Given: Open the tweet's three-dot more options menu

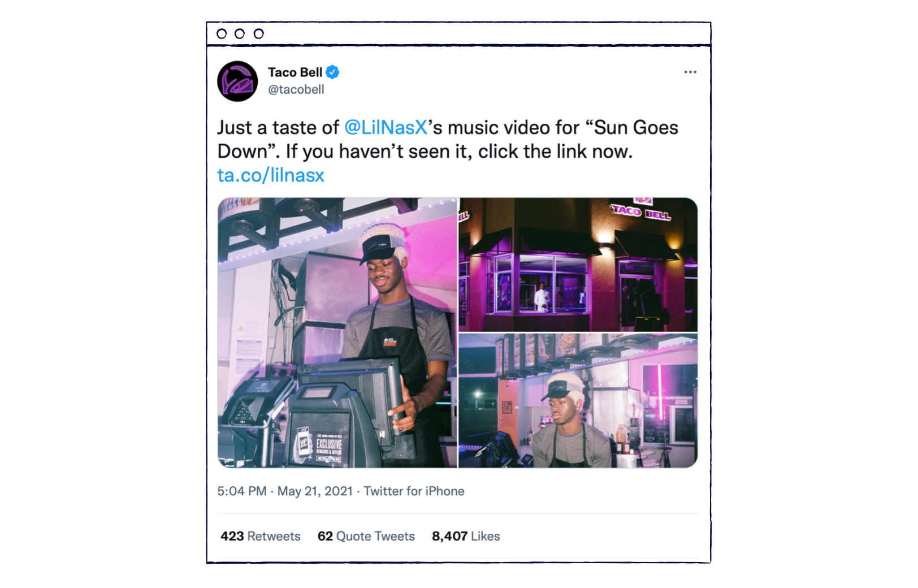Looking at the screenshot, I should point(690,72).
